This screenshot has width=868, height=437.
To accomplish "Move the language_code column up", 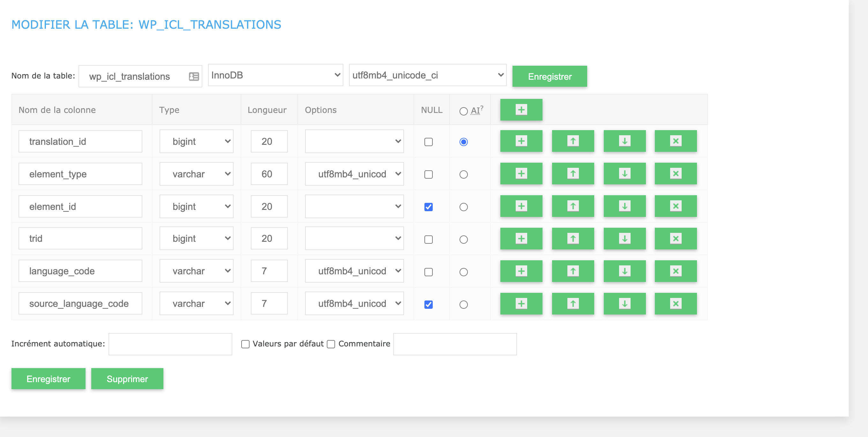I will tap(573, 271).
